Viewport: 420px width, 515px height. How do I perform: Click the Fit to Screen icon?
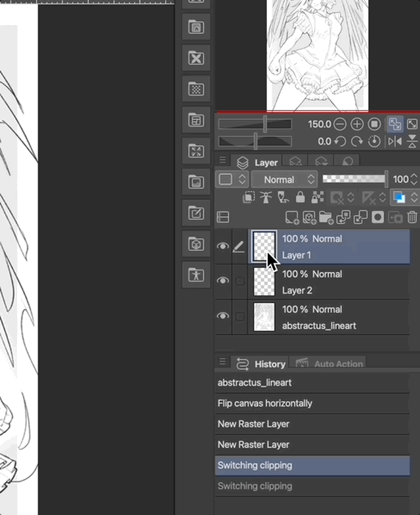pyautogui.click(x=412, y=124)
